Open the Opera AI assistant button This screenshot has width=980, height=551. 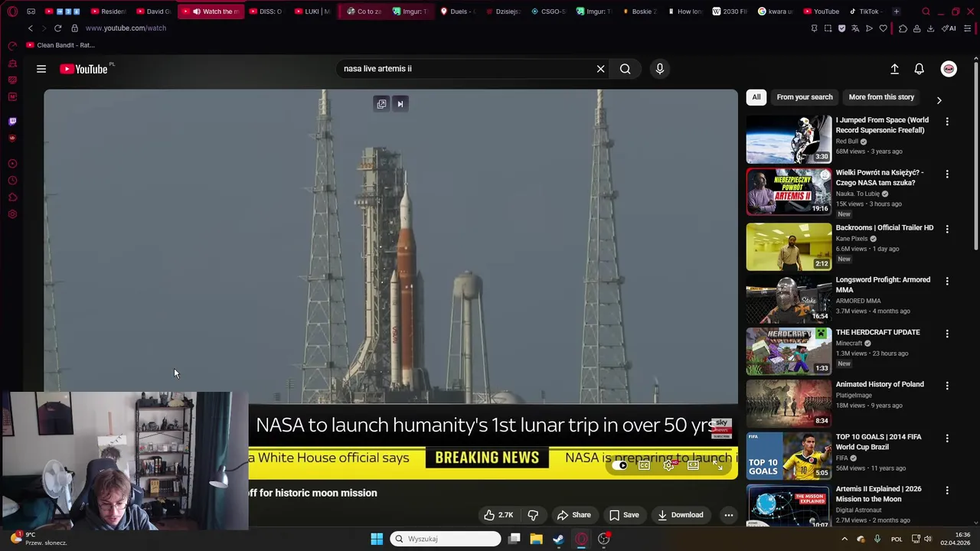[x=949, y=28]
